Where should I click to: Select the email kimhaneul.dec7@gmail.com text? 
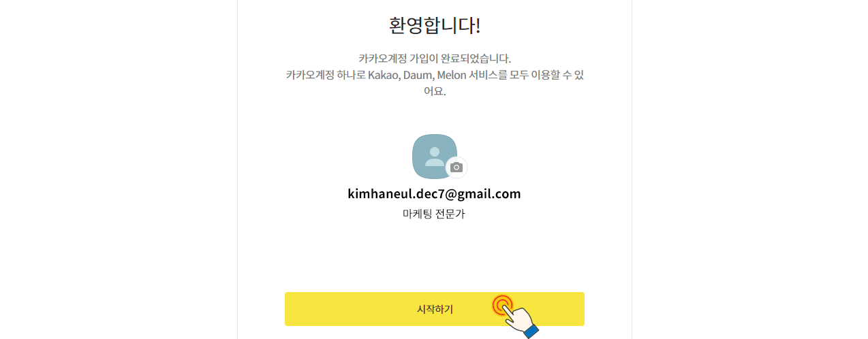tap(434, 194)
